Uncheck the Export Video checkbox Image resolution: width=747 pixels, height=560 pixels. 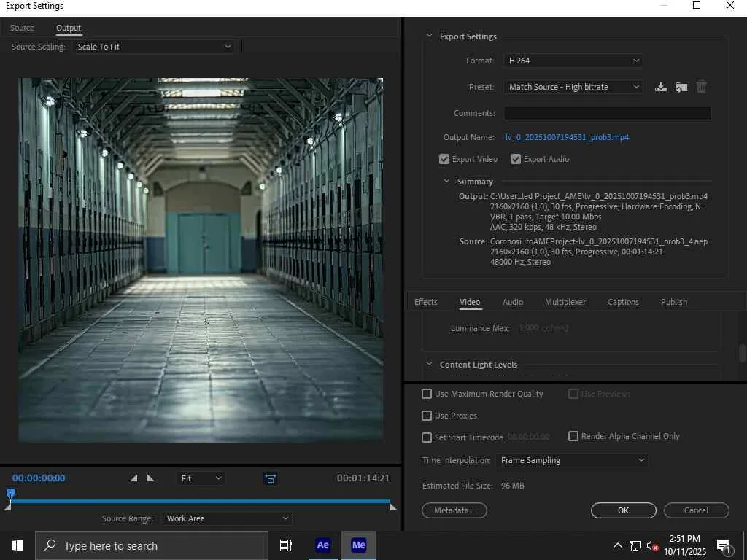coord(444,159)
